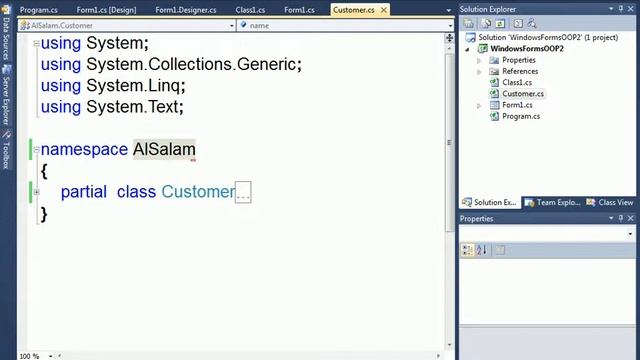Click the AlSalam namespace name in code

(x=164, y=149)
